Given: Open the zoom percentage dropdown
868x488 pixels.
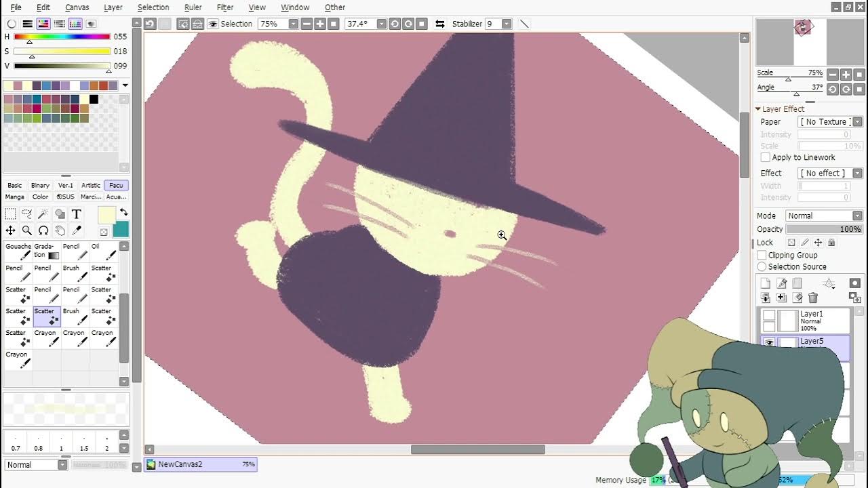Looking at the screenshot, I should click(x=293, y=24).
